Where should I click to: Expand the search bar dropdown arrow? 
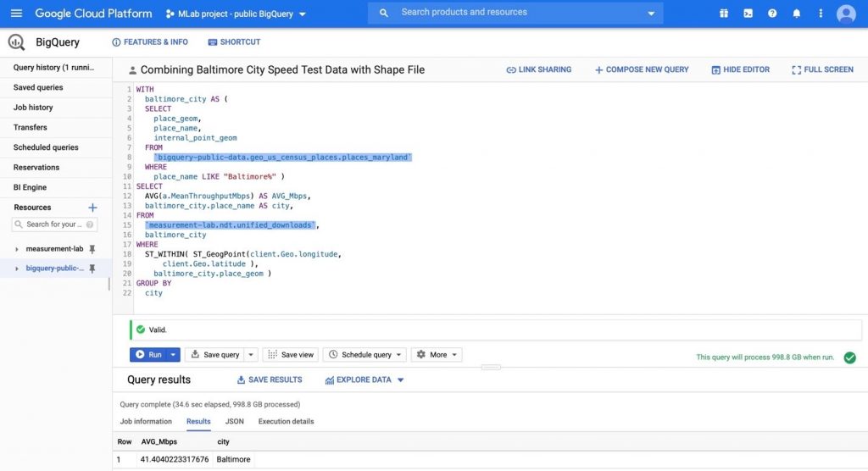coord(651,14)
